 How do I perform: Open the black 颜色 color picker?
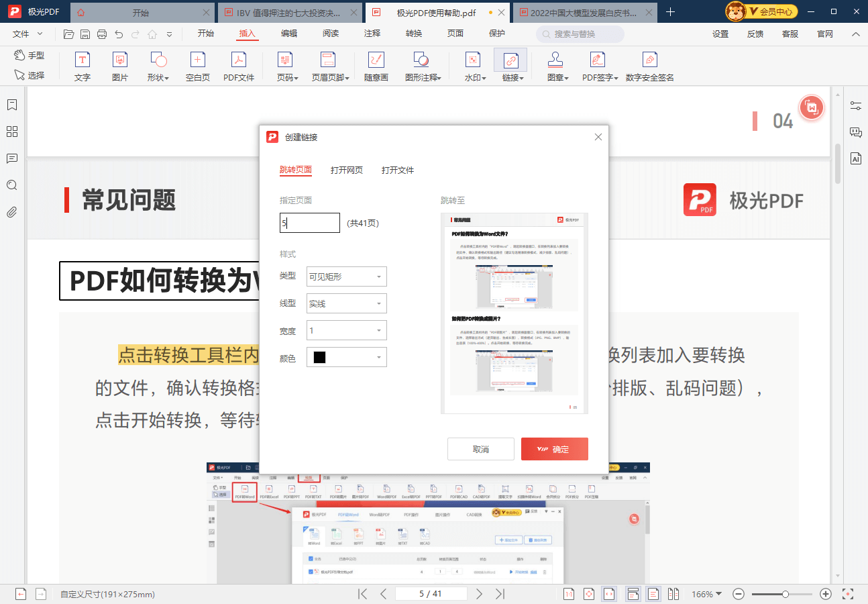(346, 357)
